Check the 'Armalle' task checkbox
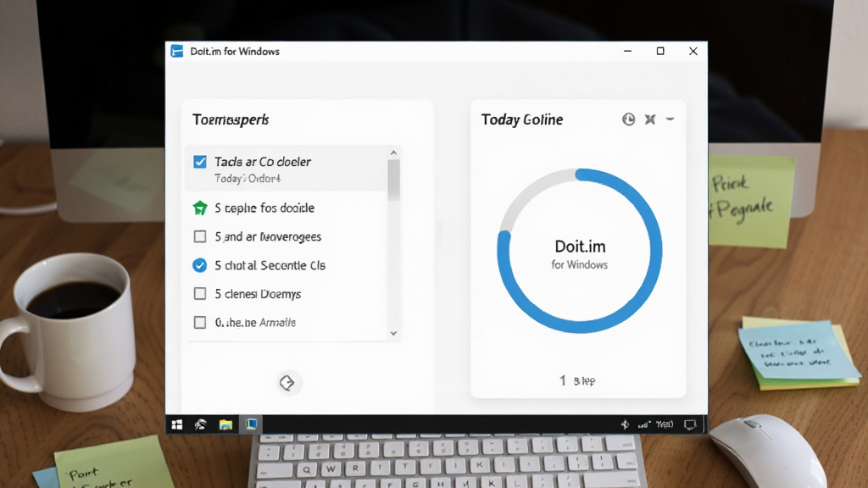This screenshot has width=868, height=488. tap(200, 323)
